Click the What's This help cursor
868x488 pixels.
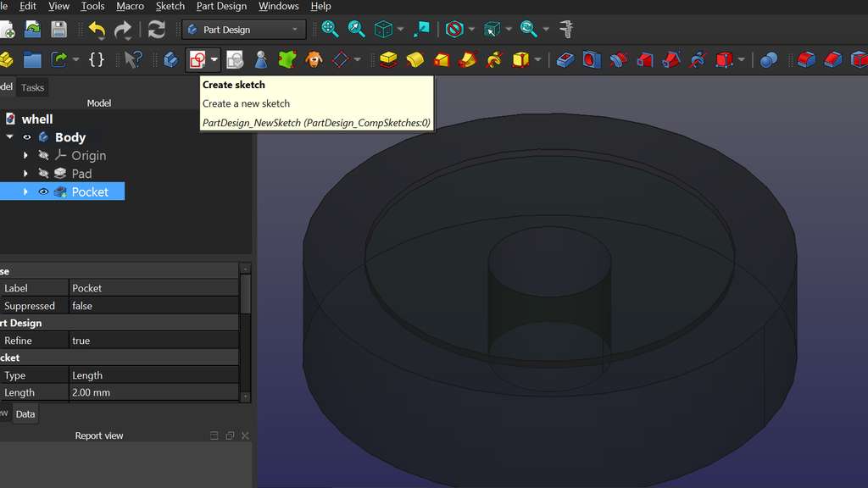click(x=133, y=59)
